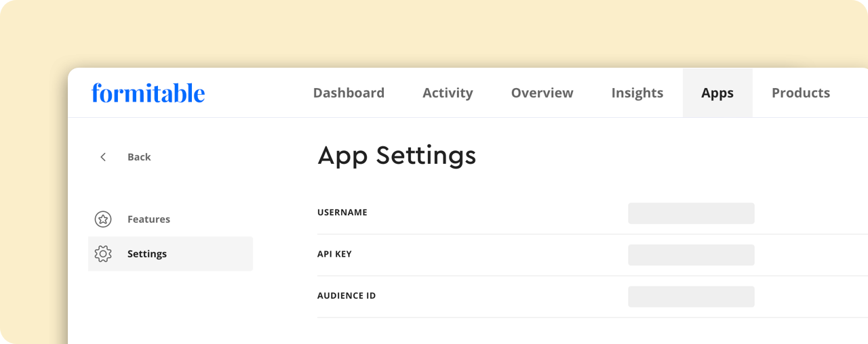
Task: Click the Back chevron arrow icon
Action: pos(103,157)
